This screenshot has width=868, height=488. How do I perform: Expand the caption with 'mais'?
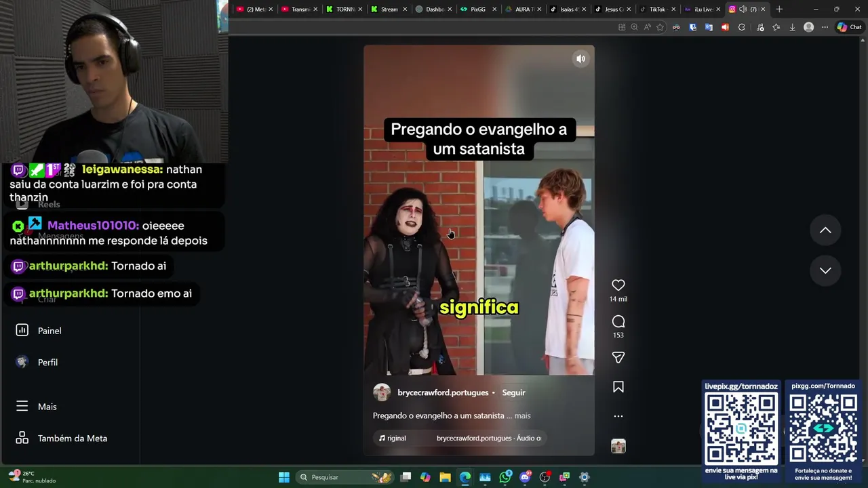[x=522, y=415]
